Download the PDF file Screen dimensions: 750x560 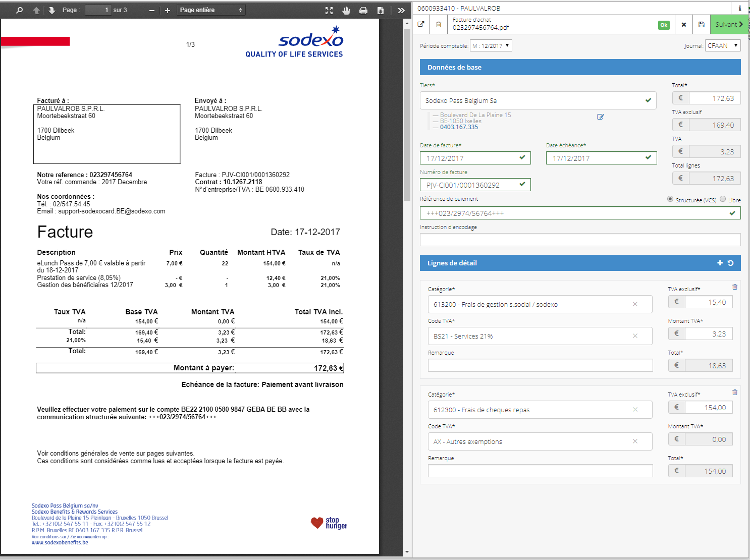[x=381, y=10]
